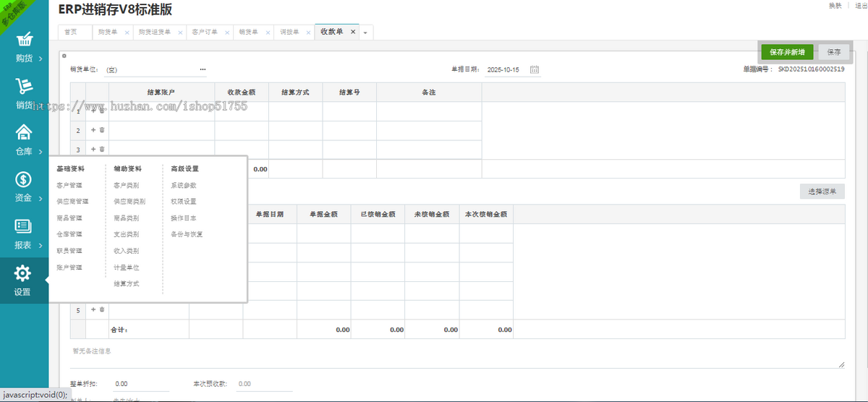Screen dimensions: 868x402
Task: Click the 换肤 link
Action: [x=835, y=5]
